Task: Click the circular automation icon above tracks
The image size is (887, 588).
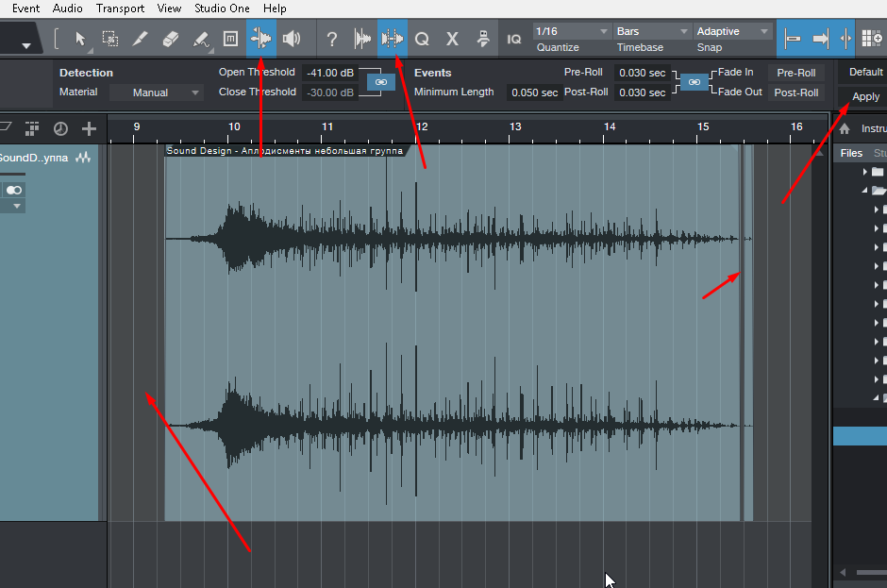Action: point(60,129)
